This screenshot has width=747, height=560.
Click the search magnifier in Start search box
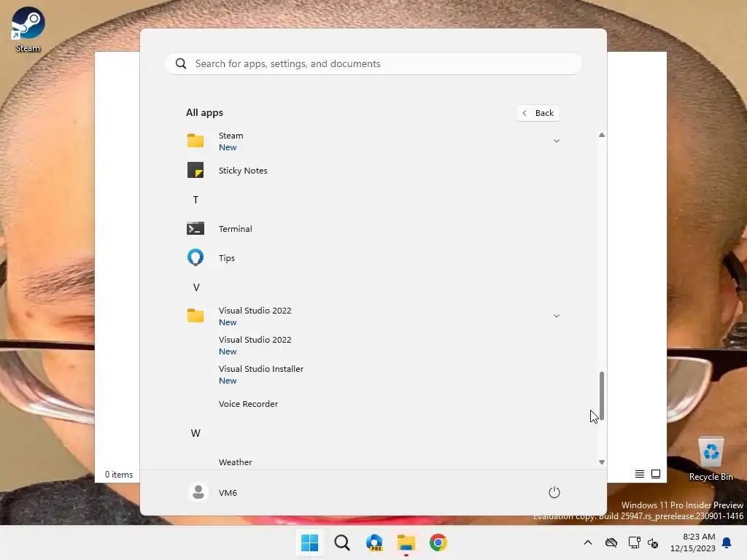click(x=181, y=64)
